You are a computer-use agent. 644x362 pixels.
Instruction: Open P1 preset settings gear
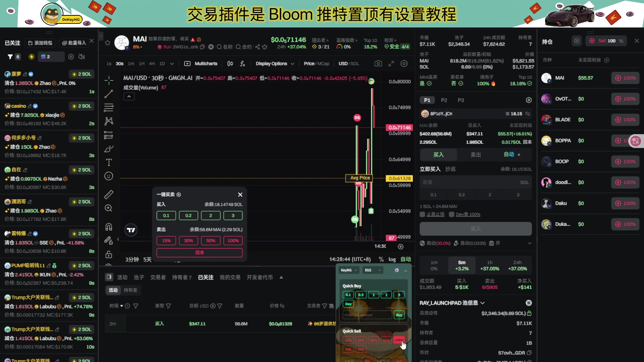(529, 100)
